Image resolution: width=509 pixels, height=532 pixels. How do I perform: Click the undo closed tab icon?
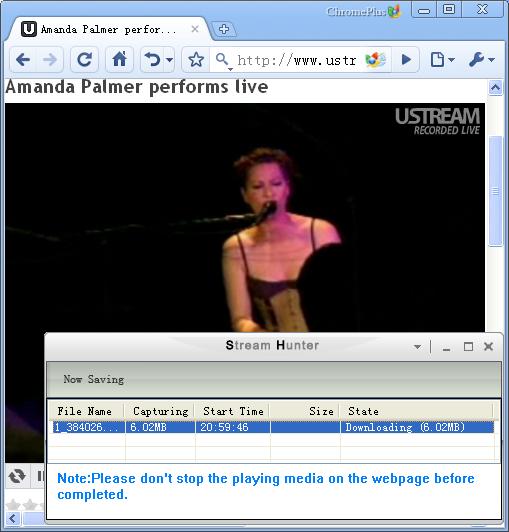152,60
